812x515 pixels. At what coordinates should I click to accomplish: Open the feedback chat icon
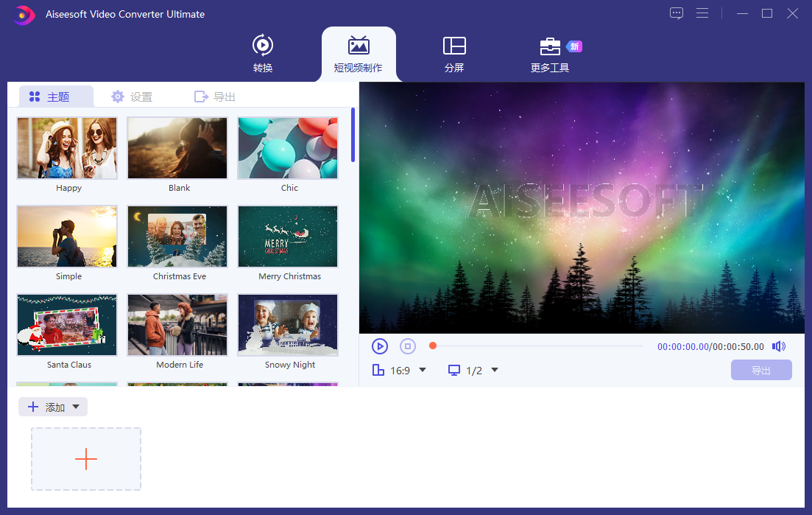[677, 13]
